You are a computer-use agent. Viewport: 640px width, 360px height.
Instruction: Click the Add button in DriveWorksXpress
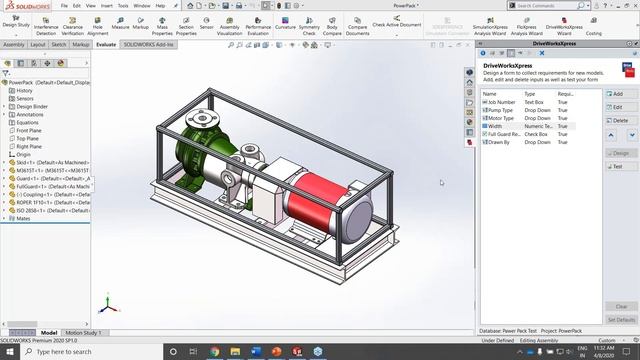coord(621,94)
